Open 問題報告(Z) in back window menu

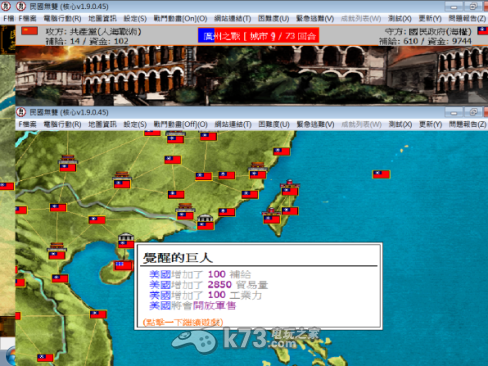(x=467, y=18)
